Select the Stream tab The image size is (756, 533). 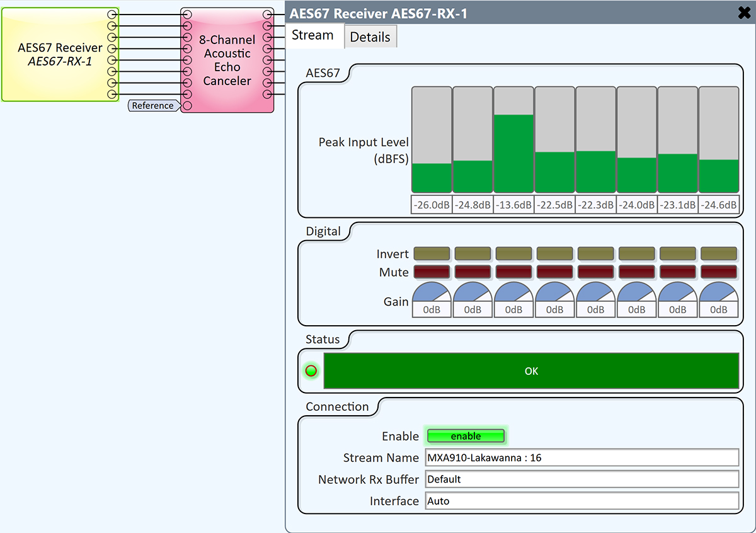[x=312, y=35]
